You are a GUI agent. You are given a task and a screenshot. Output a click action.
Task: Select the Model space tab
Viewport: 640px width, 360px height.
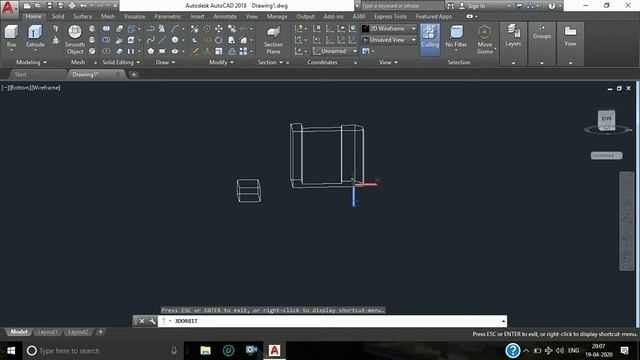19,332
